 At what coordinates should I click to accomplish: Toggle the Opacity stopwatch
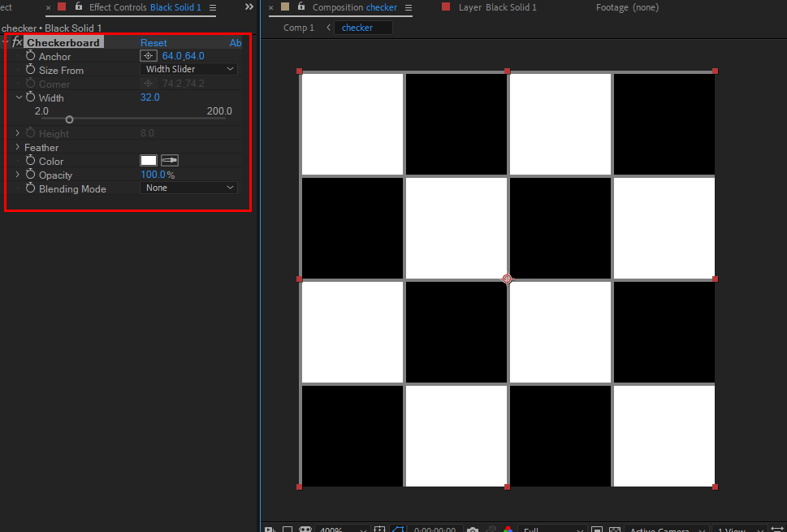coord(31,175)
